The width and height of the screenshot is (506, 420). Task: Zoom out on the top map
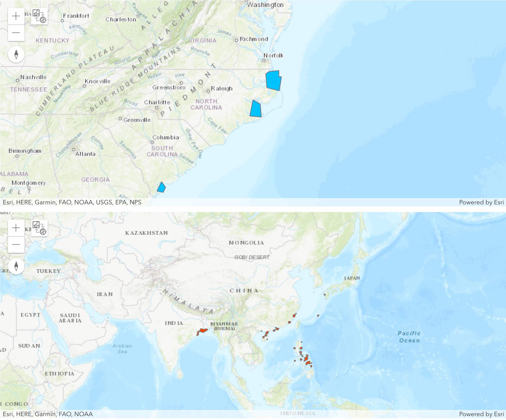tap(16, 33)
